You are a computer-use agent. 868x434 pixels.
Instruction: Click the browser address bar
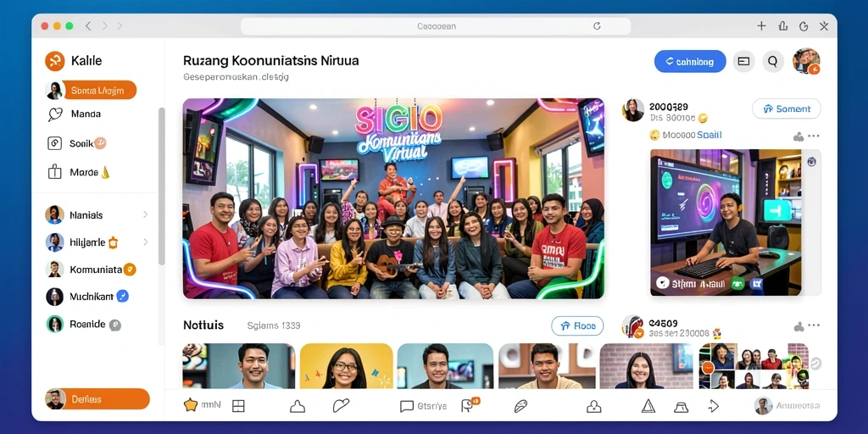tap(436, 26)
